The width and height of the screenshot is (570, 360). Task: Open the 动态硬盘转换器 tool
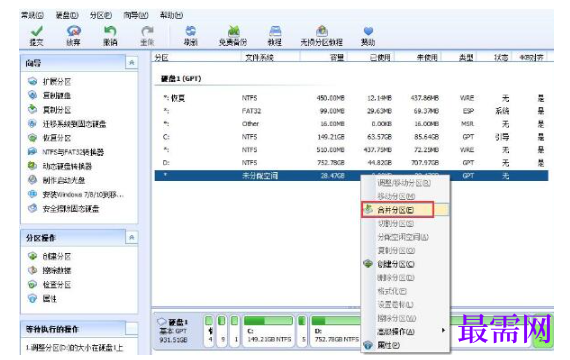pyautogui.click(x=67, y=166)
